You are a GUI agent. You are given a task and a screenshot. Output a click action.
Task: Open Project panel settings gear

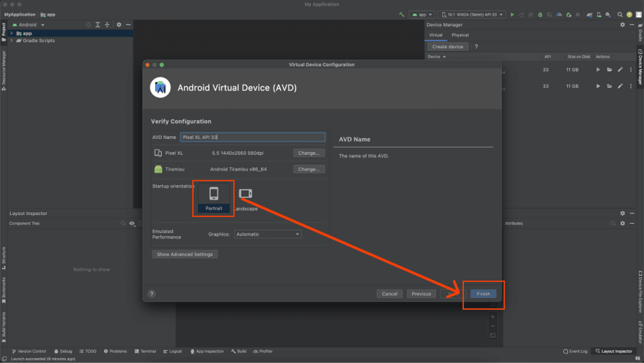(119, 25)
